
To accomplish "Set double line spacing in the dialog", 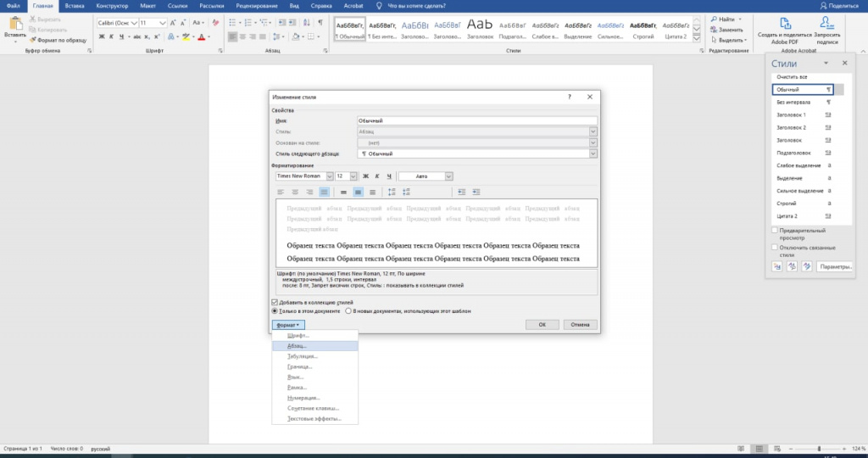I will pos(373,193).
